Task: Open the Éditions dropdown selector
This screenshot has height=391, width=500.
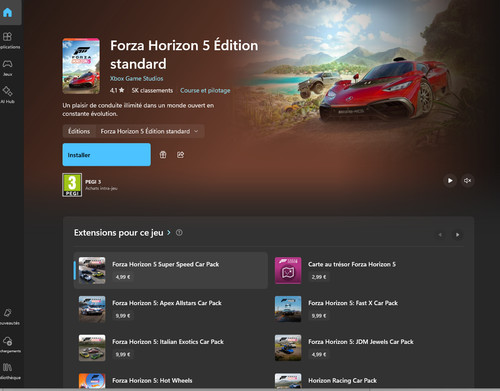Action: point(133,131)
